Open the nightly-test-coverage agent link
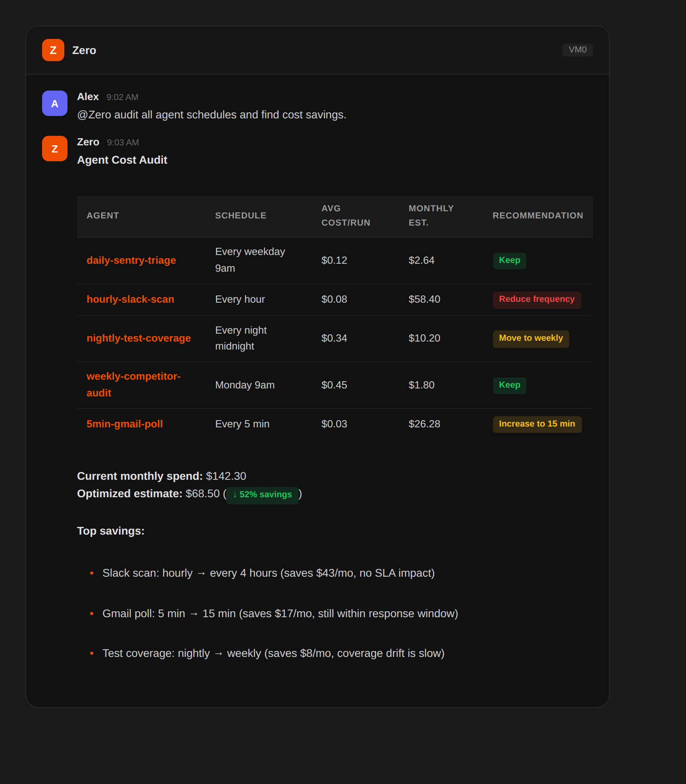686x784 pixels. [139, 338]
